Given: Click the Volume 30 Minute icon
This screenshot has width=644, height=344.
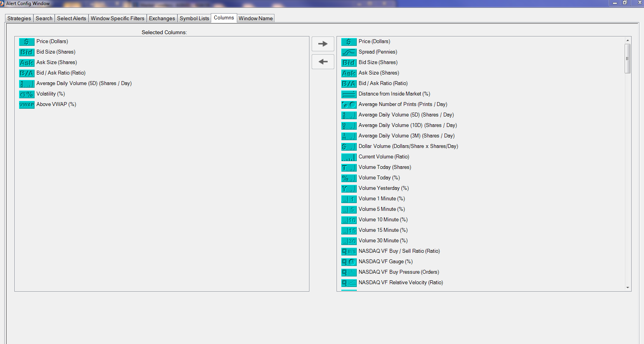Looking at the screenshot, I should (349, 241).
